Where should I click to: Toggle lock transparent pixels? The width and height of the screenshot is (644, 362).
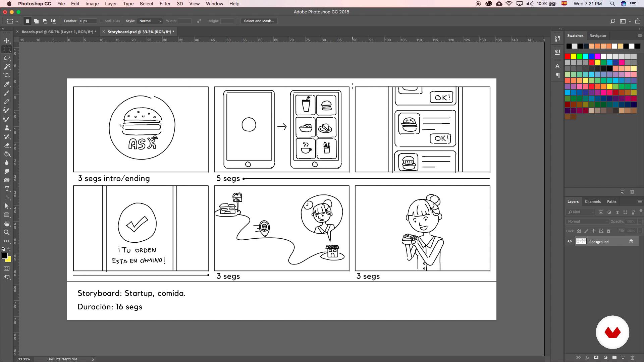click(x=579, y=231)
